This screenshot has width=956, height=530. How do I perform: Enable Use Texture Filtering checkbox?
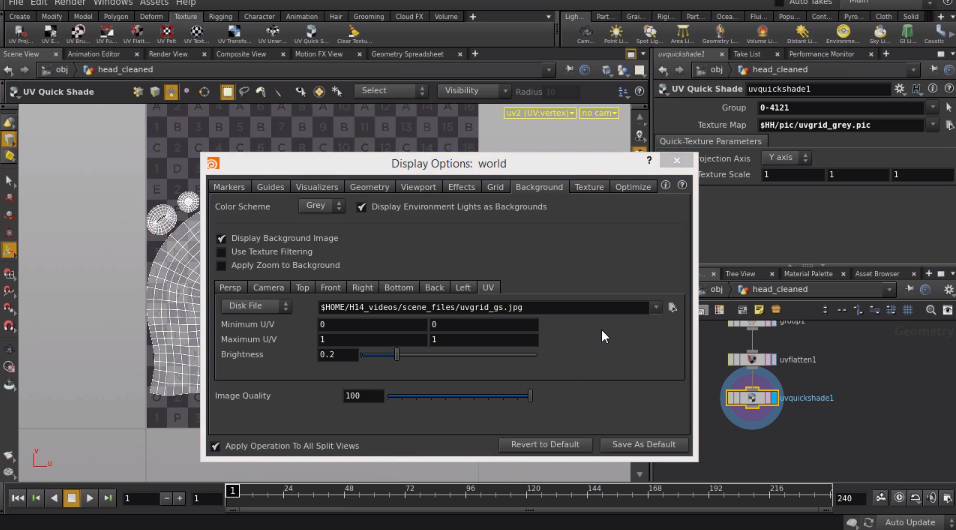point(221,252)
